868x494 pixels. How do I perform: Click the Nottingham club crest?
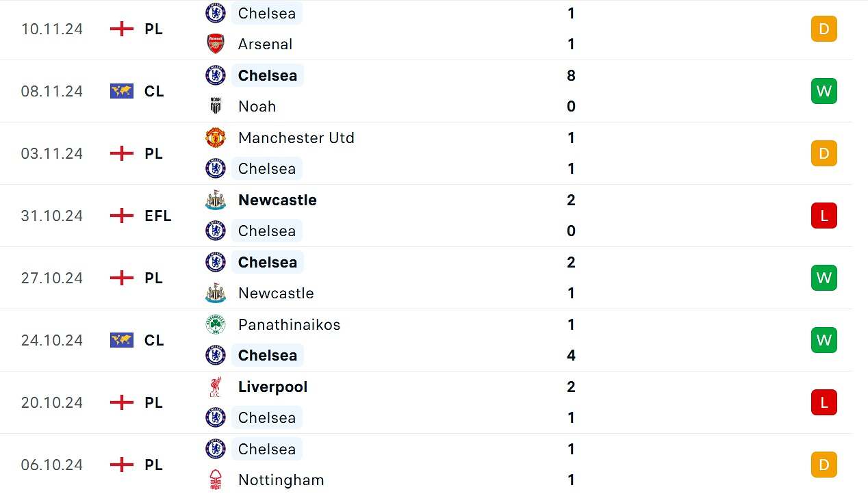point(216,480)
